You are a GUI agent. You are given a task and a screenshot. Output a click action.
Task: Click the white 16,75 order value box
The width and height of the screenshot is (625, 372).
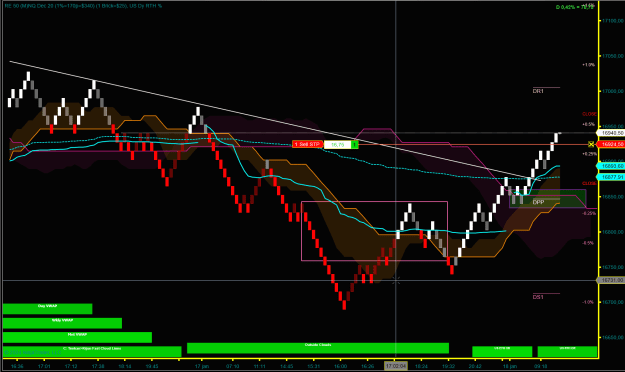point(337,144)
